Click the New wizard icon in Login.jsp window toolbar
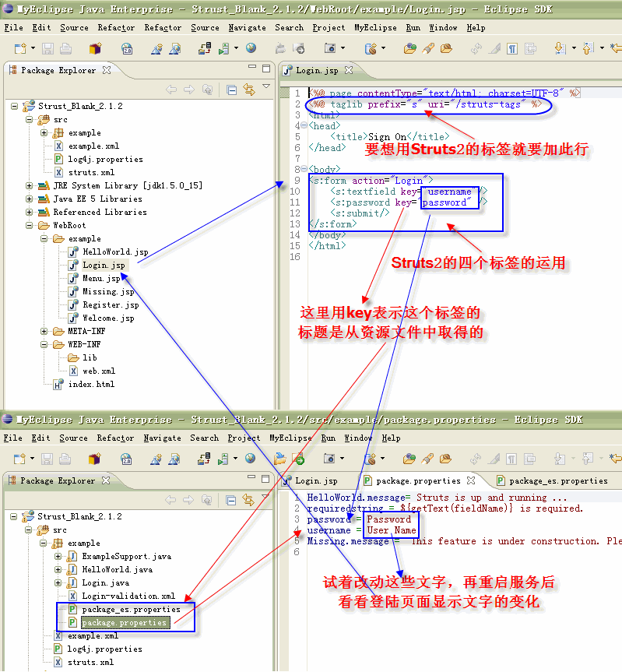 click(20, 48)
